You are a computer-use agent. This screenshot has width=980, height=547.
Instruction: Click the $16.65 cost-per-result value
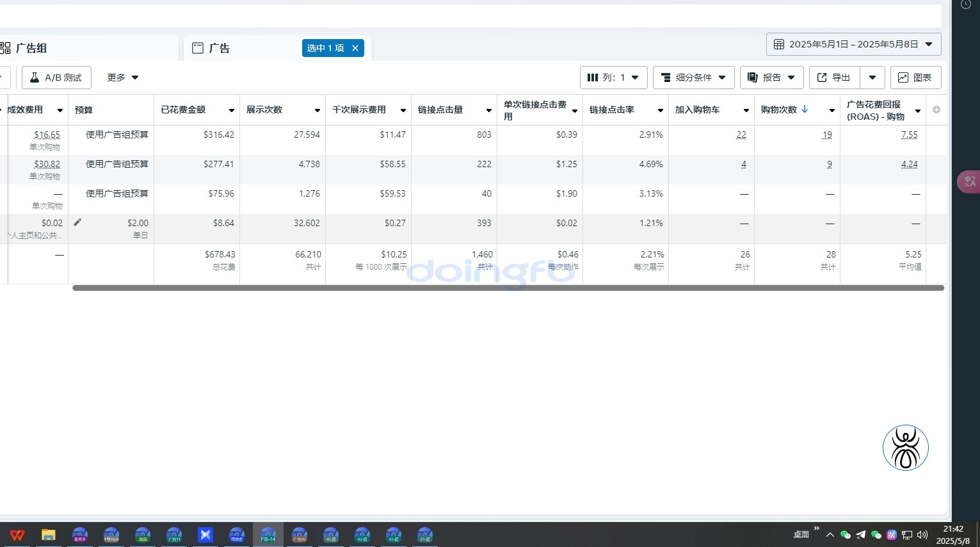pos(47,135)
